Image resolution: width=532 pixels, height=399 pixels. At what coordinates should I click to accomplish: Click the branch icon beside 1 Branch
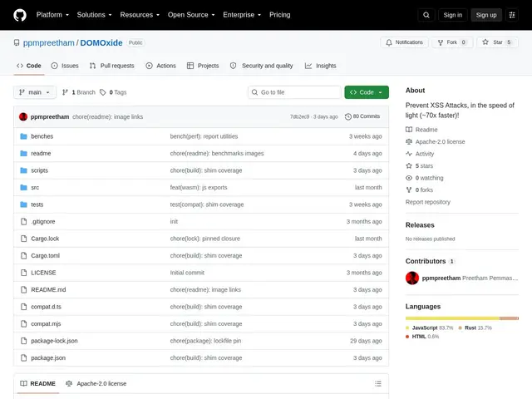[x=65, y=92]
